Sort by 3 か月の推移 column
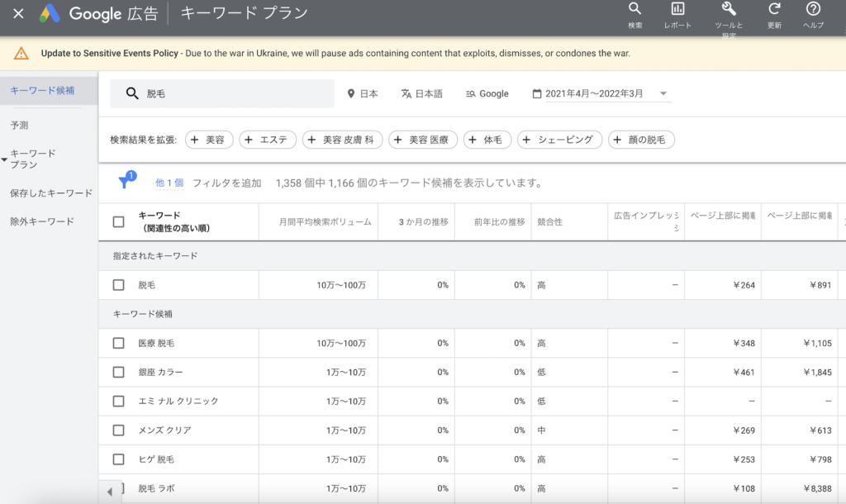This screenshot has width=846, height=504. (424, 221)
